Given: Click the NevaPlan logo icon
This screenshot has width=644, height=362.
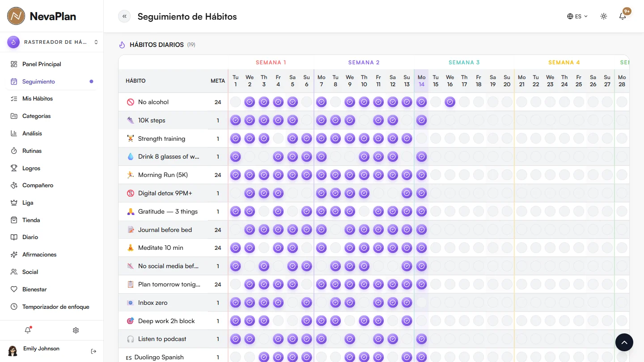Looking at the screenshot, I should 16,16.
